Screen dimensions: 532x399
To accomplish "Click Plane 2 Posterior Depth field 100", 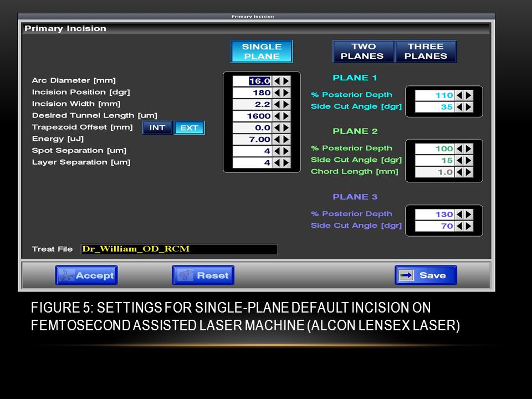I will tap(435, 149).
